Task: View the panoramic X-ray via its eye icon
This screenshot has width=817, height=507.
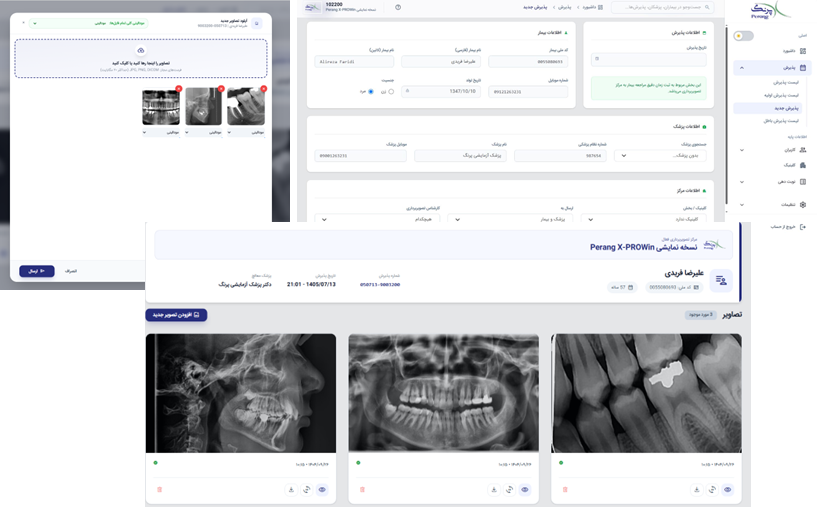Action: (525, 489)
